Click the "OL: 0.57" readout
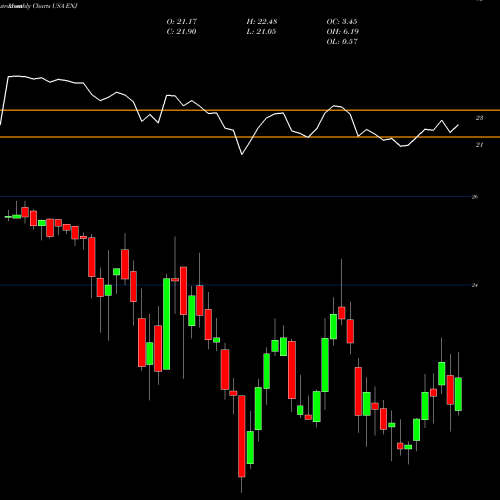Image resolution: width=500 pixels, height=500 pixels. 342,42
